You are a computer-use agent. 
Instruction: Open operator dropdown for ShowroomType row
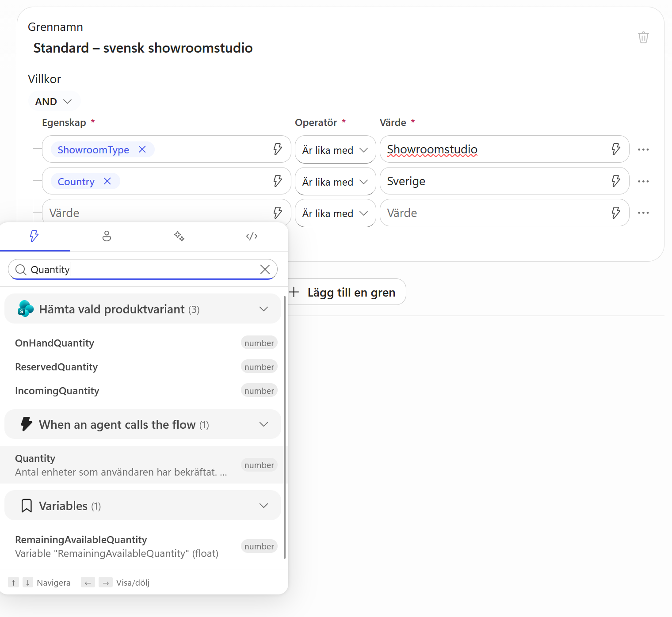click(x=335, y=150)
